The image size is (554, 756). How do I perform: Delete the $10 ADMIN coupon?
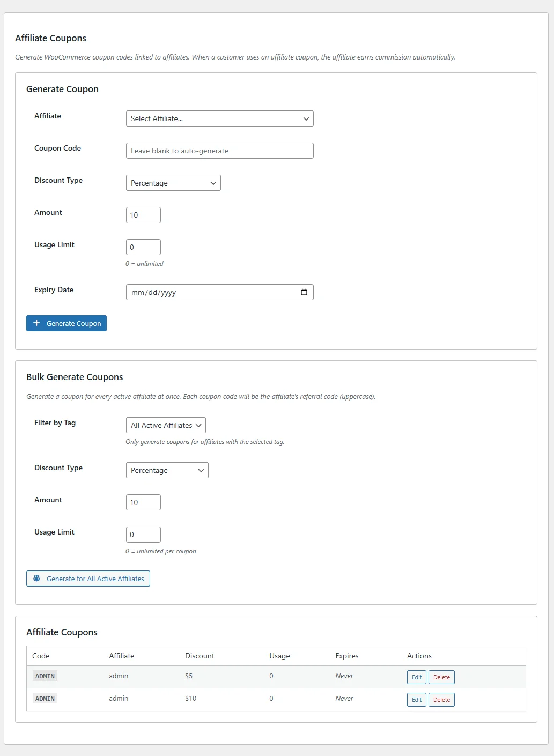pyautogui.click(x=441, y=699)
